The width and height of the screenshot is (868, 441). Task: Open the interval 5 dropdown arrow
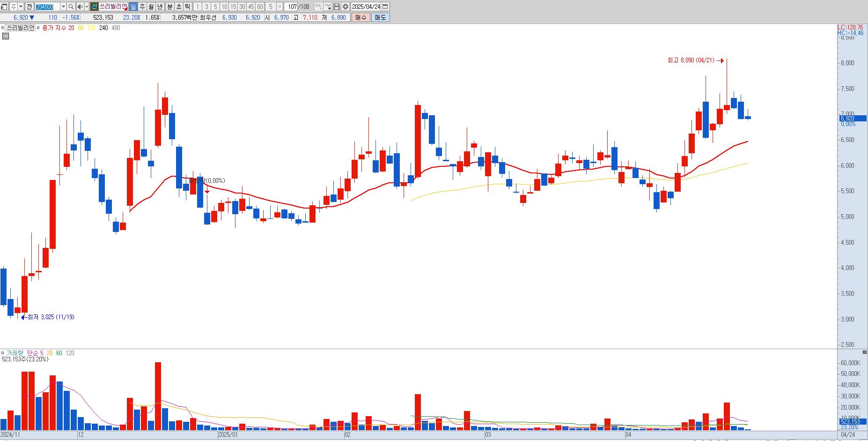280,7
